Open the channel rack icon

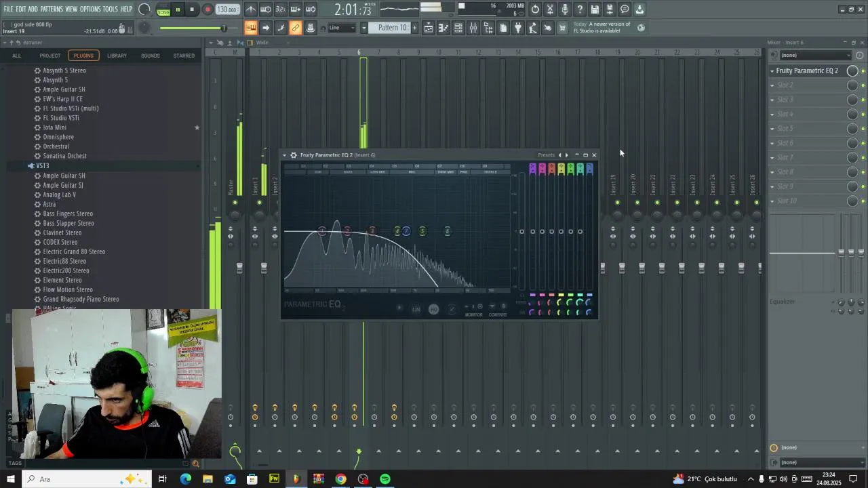tap(458, 28)
